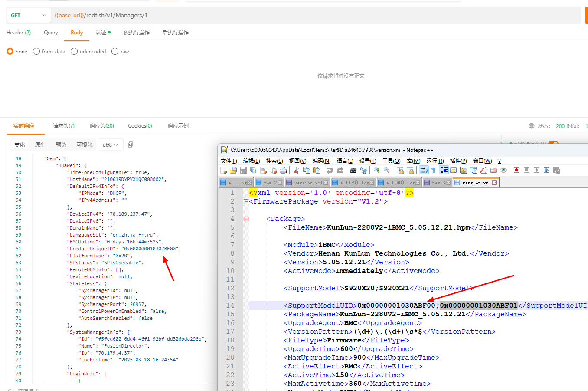Switch to the 原生 raw view button

click(x=40, y=145)
